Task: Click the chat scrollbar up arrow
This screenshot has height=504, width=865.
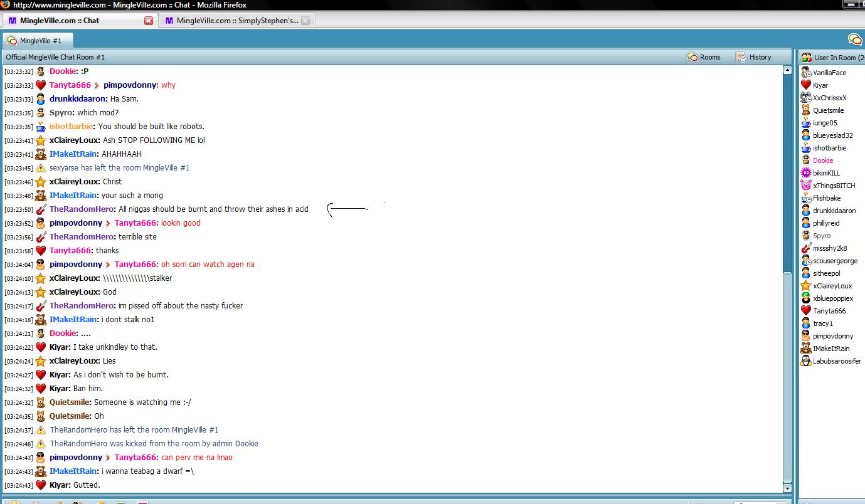Action: pyautogui.click(x=788, y=71)
